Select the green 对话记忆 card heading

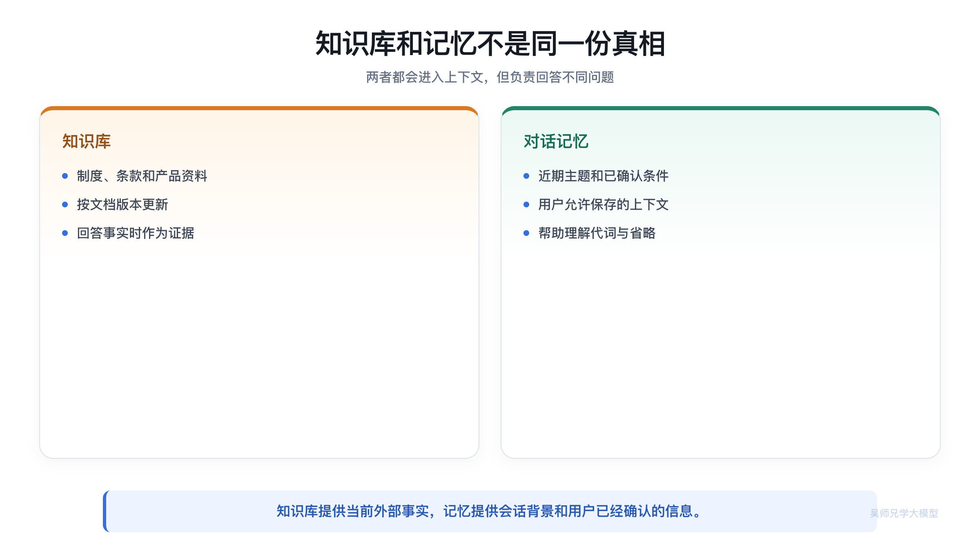point(556,141)
